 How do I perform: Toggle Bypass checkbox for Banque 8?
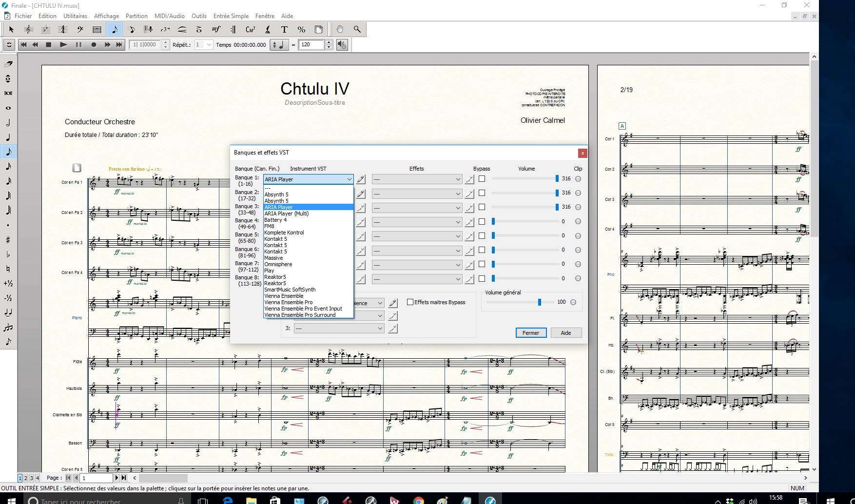pyautogui.click(x=482, y=279)
